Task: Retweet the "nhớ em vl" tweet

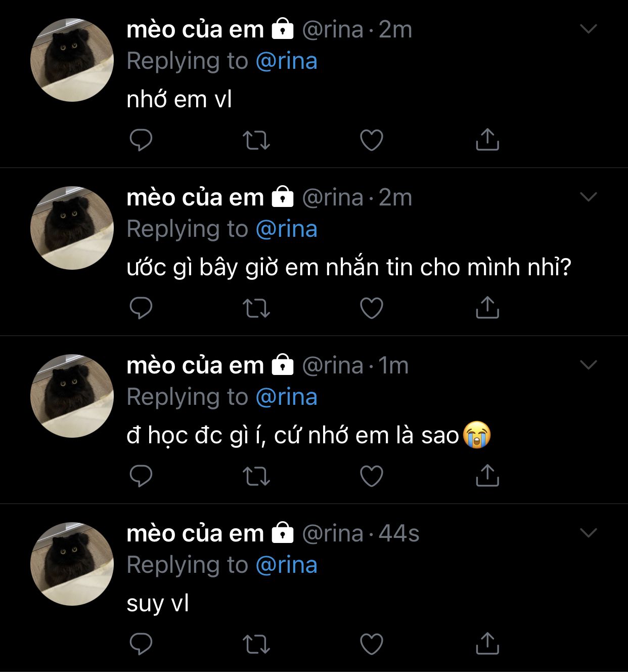Action: click(x=256, y=140)
